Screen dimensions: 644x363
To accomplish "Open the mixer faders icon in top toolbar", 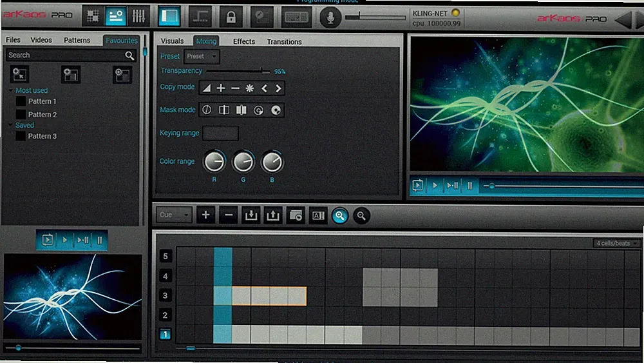I will [x=138, y=17].
